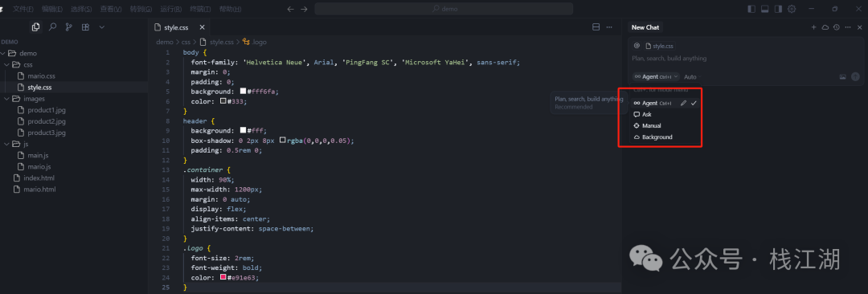Click the .logo breadcrumb symbol
868x294 pixels.
click(255, 42)
